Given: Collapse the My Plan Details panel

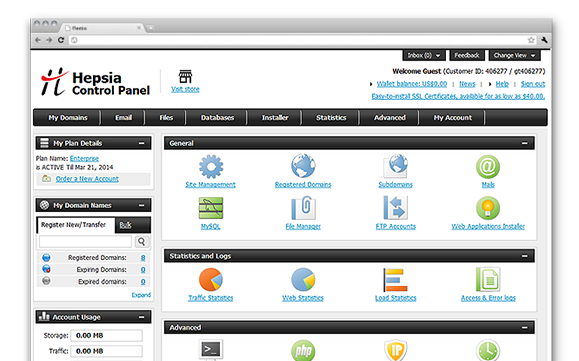Looking at the screenshot, I should (x=141, y=143).
